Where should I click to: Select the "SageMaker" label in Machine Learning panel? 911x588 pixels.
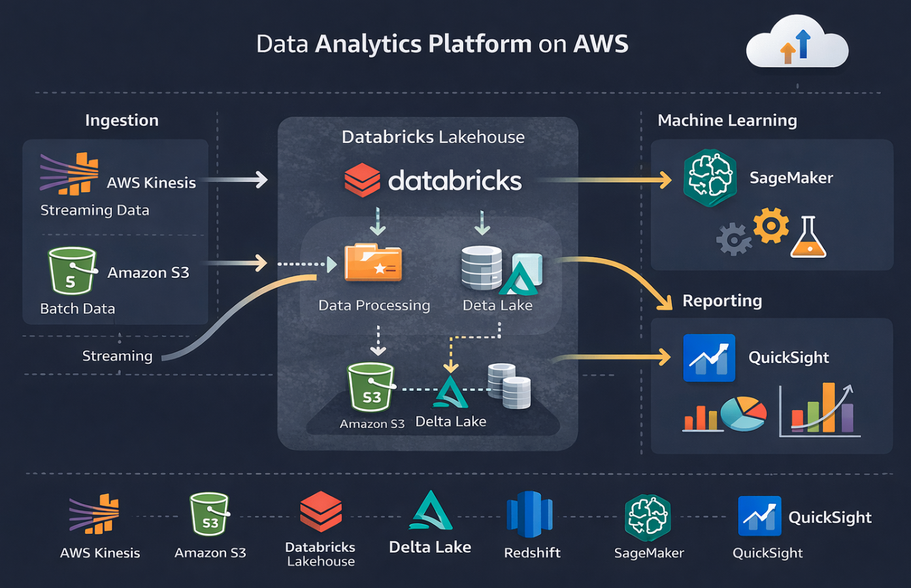point(791,178)
